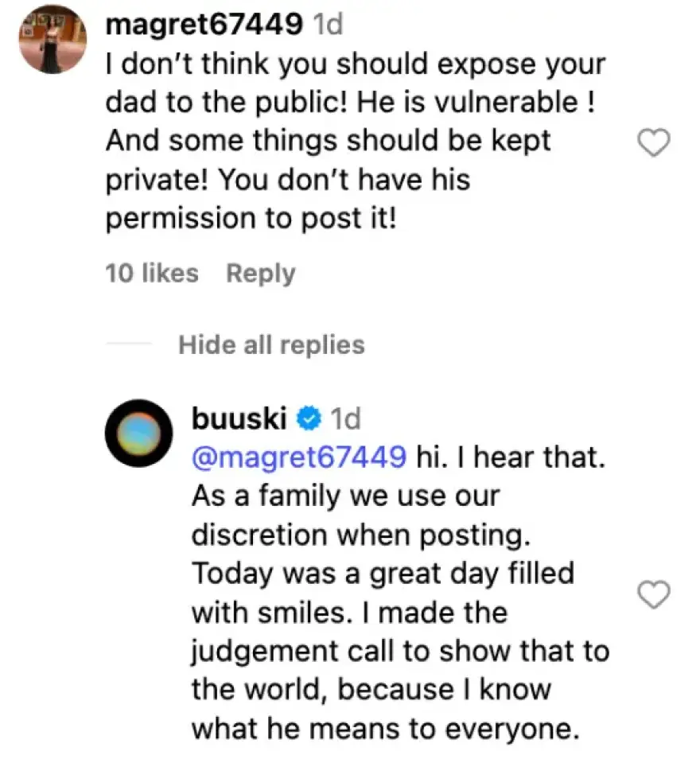Open buuski's round profile avatar

(138, 433)
